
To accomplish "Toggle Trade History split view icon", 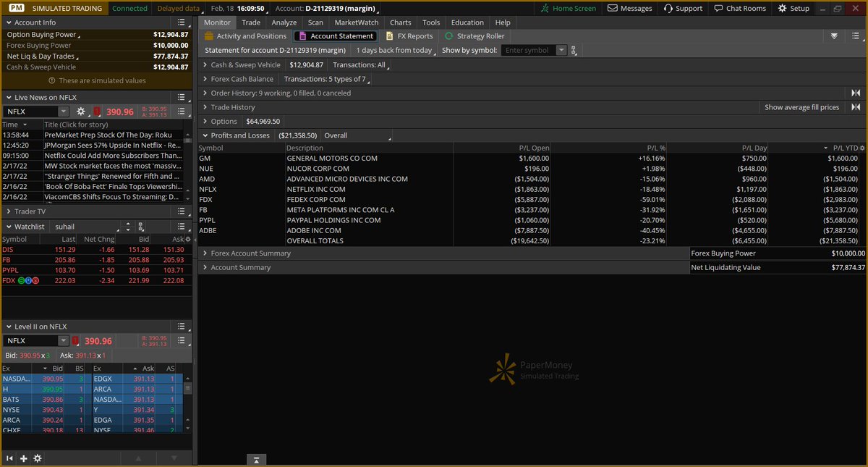I will pyautogui.click(x=856, y=107).
